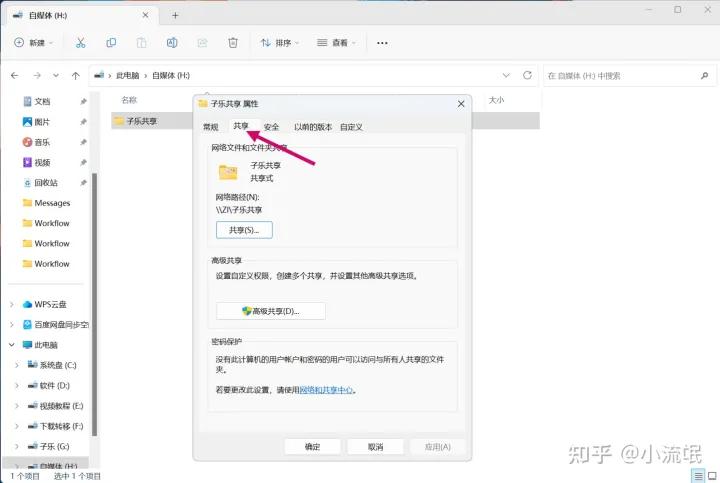Viewport: 720px width, 483px height.
Task: Expand the 百度网盘同步空间 tree node
Action: click(12, 325)
